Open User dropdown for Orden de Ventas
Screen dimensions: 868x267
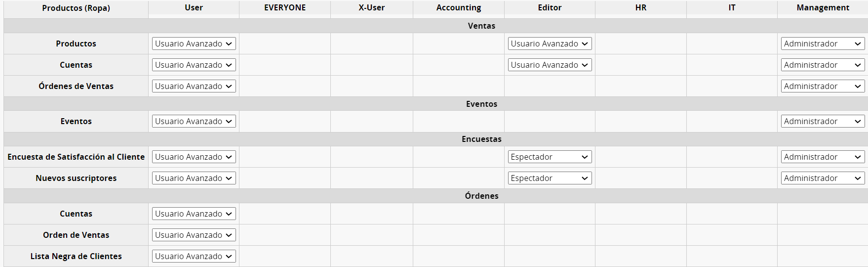point(194,235)
